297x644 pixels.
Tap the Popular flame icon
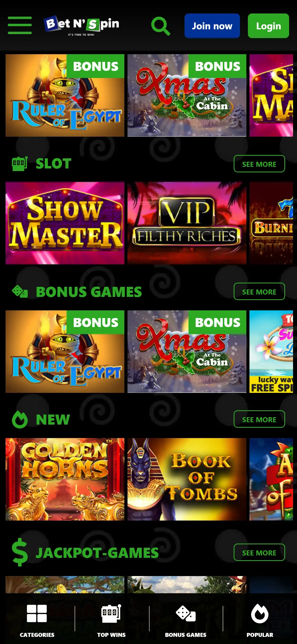tap(260, 613)
